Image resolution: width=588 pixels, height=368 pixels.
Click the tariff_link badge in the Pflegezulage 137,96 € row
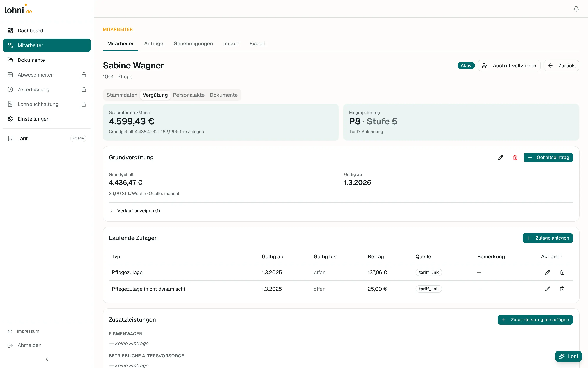pos(429,272)
